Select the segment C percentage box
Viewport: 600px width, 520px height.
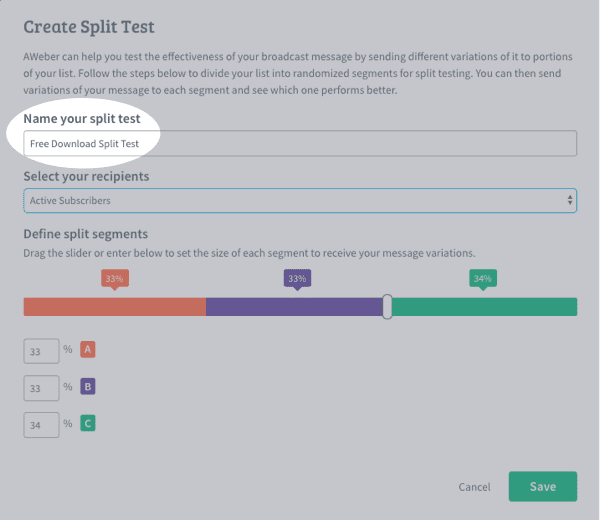point(40,424)
